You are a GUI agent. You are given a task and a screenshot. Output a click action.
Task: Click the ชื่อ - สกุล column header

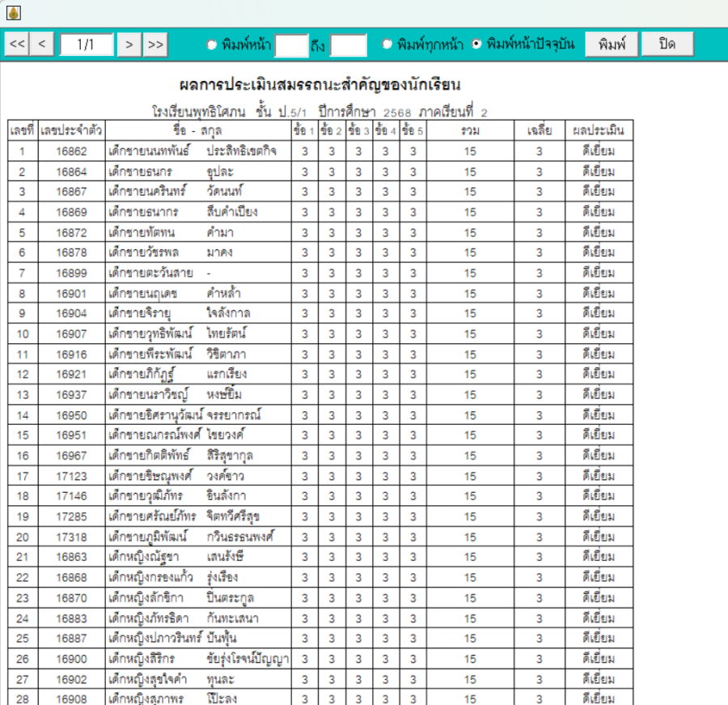coord(197,130)
